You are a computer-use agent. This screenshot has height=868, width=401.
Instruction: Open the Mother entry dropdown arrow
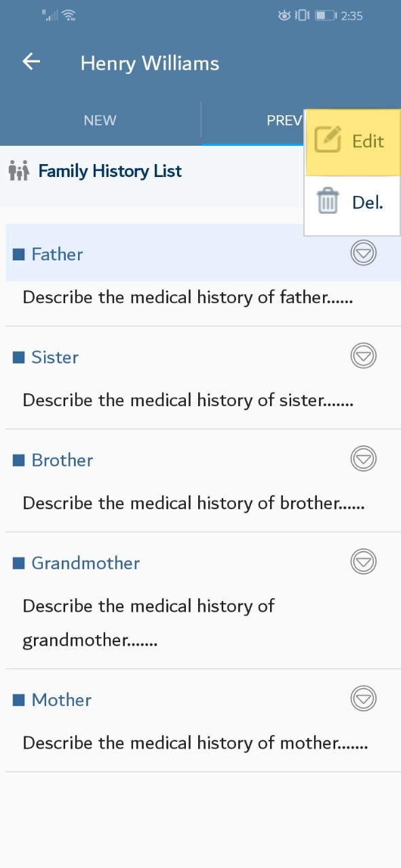tap(364, 698)
